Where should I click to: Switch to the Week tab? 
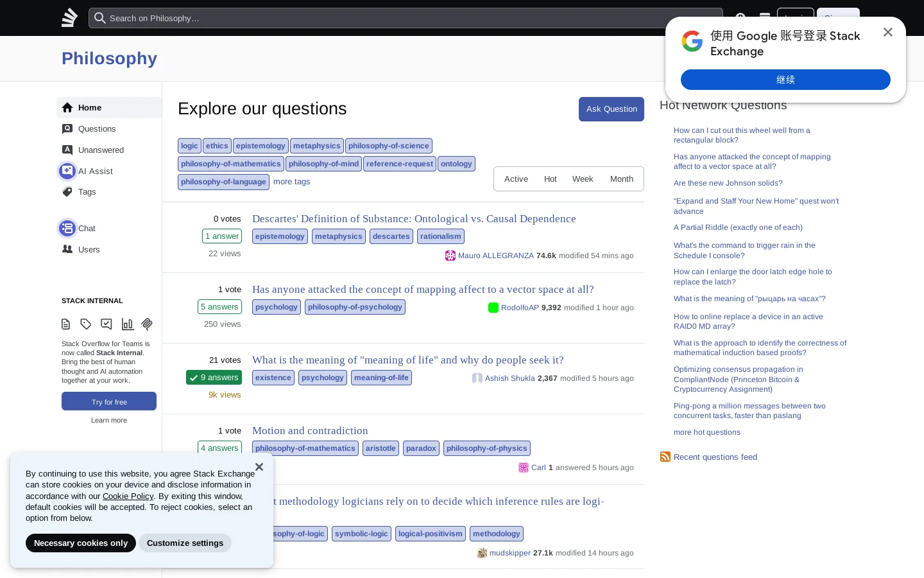point(583,179)
